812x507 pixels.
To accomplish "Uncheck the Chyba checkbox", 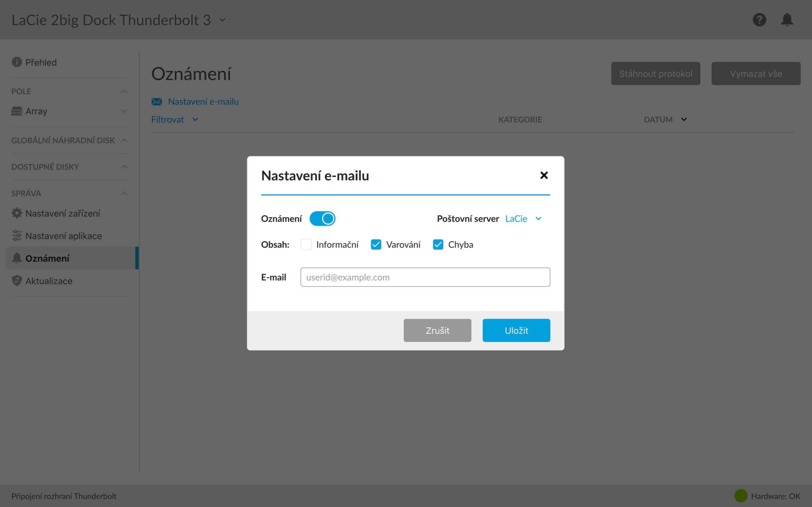I will point(438,244).
